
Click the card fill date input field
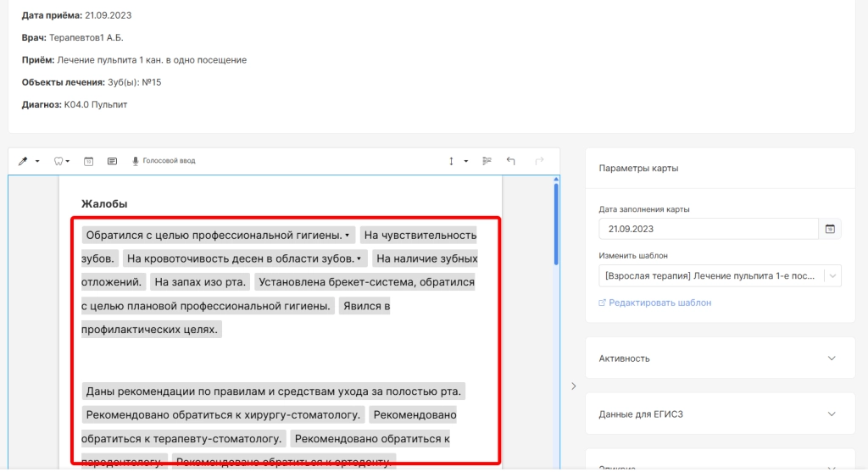[x=708, y=229]
